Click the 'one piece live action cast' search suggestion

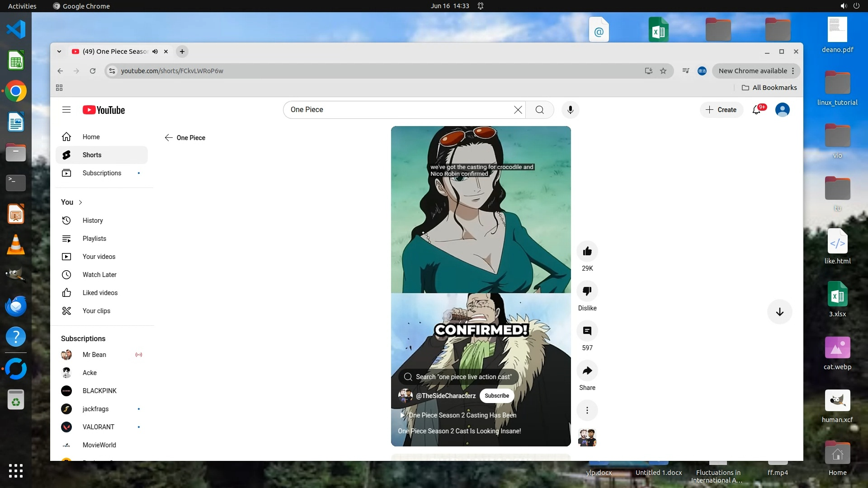[458, 377]
